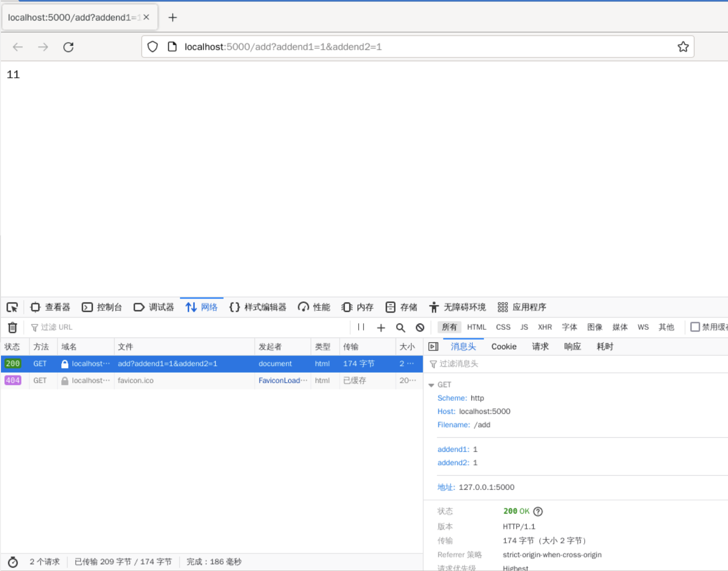Select the add?addend1=1&addend2=1 request row
728x571 pixels.
pos(211,364)
